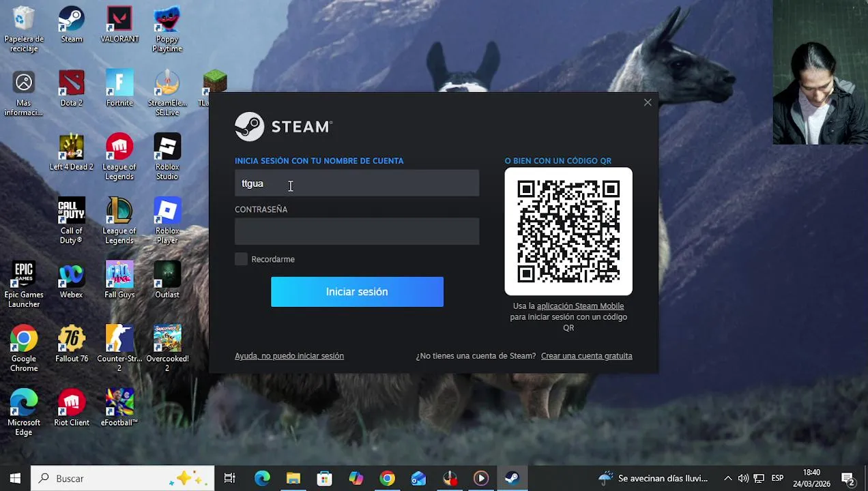Viewport: 868px width, 491px height.
Task: Expand the hidden system tray icons chevron
Action: 728,478
